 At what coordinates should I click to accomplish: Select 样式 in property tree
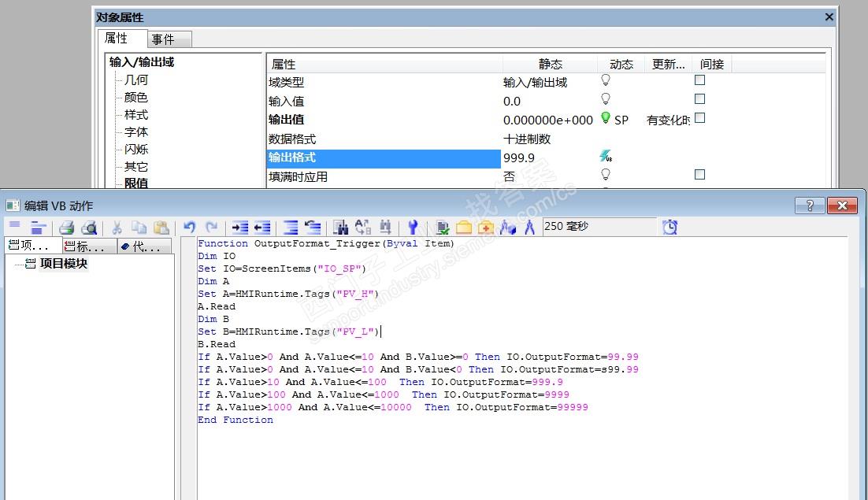coord(136,114)
